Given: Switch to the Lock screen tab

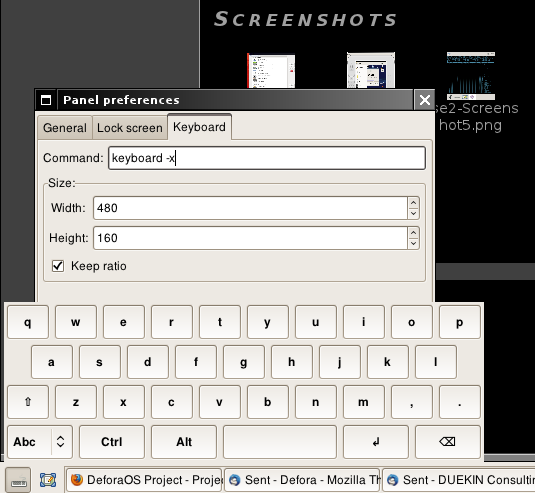Looking at the screenshot, I should 130,128.
